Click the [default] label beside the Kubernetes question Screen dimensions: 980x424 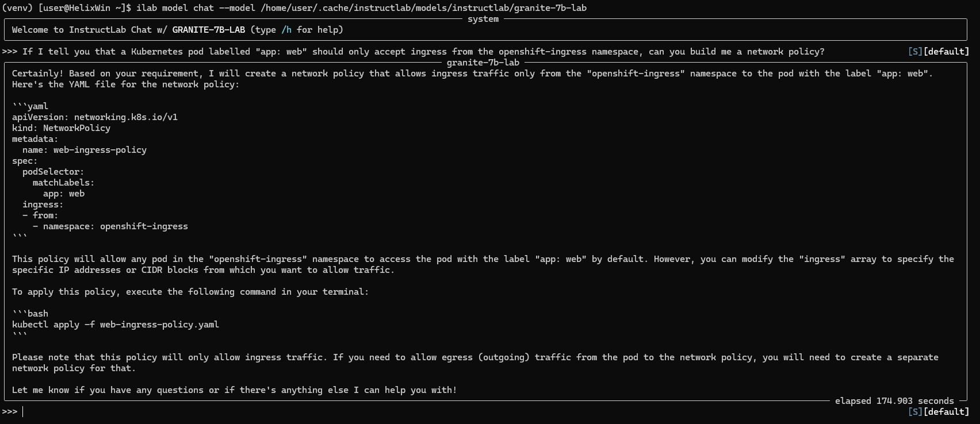coord(946,52)
